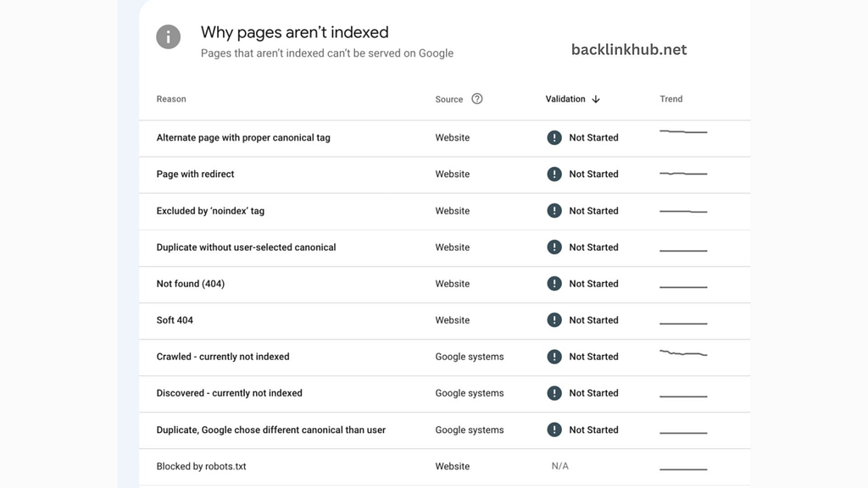Select the Discovered - currently not indexed reason
Image resolution: width=868 pixels, height=488 pixels.
230,393
